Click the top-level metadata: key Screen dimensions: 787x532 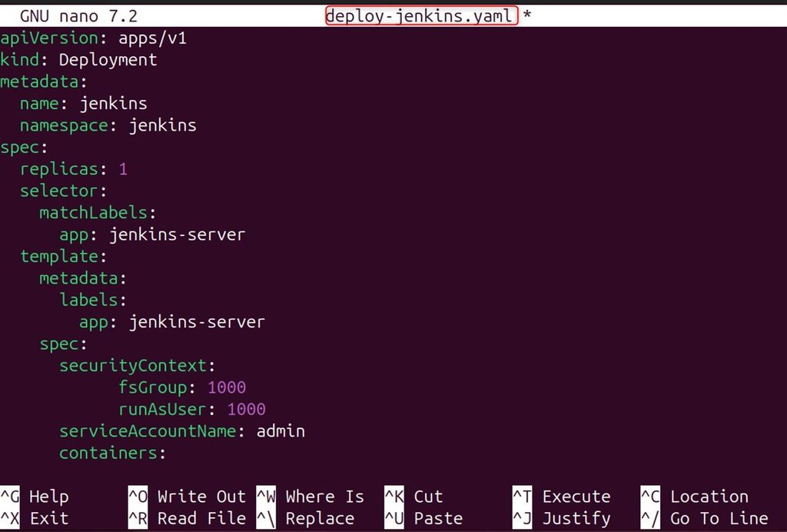tap(43, 81)
